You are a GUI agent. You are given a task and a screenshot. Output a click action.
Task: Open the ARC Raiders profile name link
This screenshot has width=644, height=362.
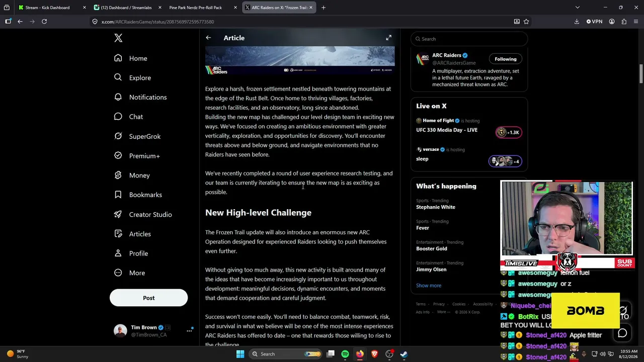click(x=446, y=55)
